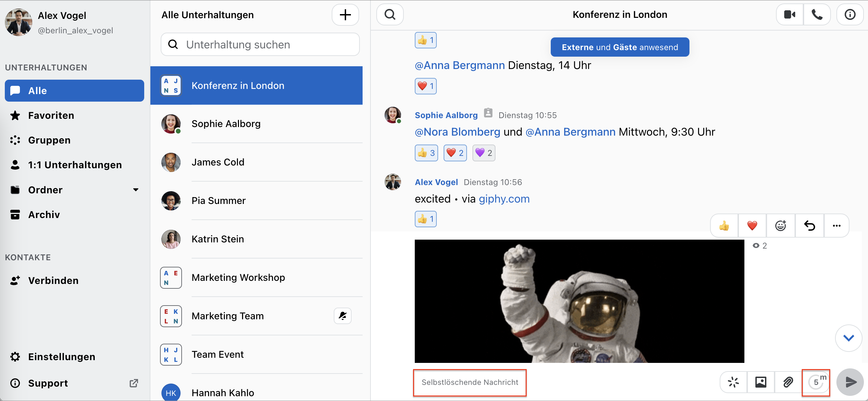Open Konferenz in London conversation
868x401 pixels.
click(256, 85)
